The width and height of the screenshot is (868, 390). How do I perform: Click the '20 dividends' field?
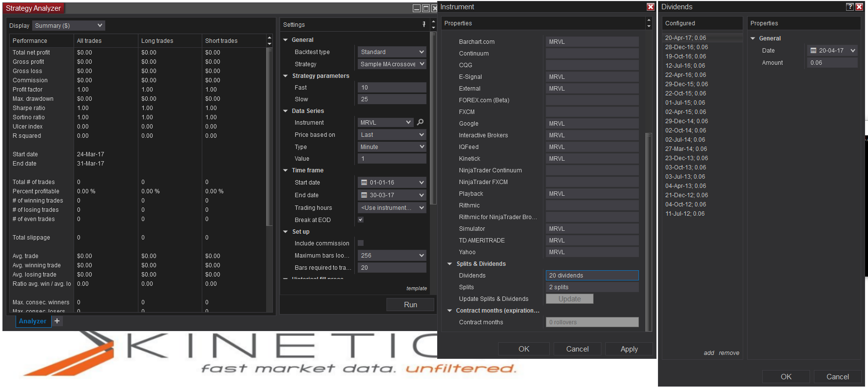[592, 276]
